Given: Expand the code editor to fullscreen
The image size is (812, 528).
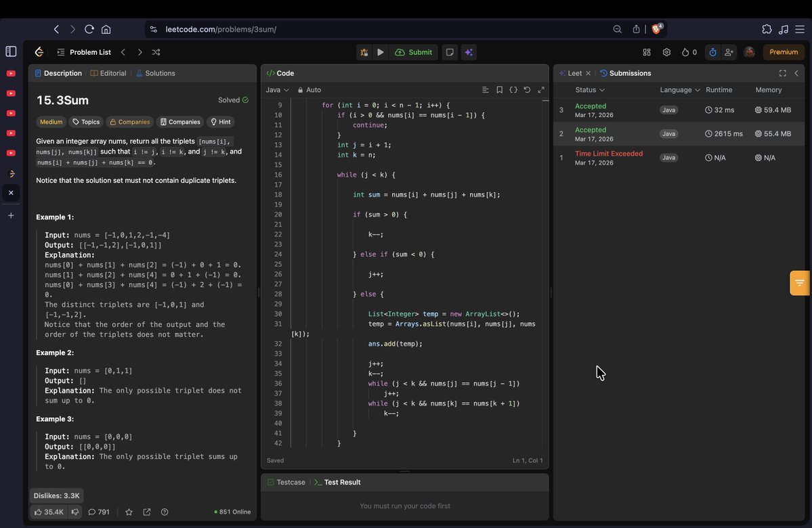Looking at the screenshot, I should [541, 90].
